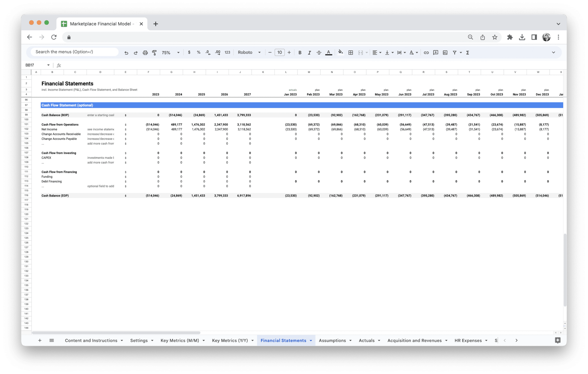Click the percent format icon

pos(198,52)
